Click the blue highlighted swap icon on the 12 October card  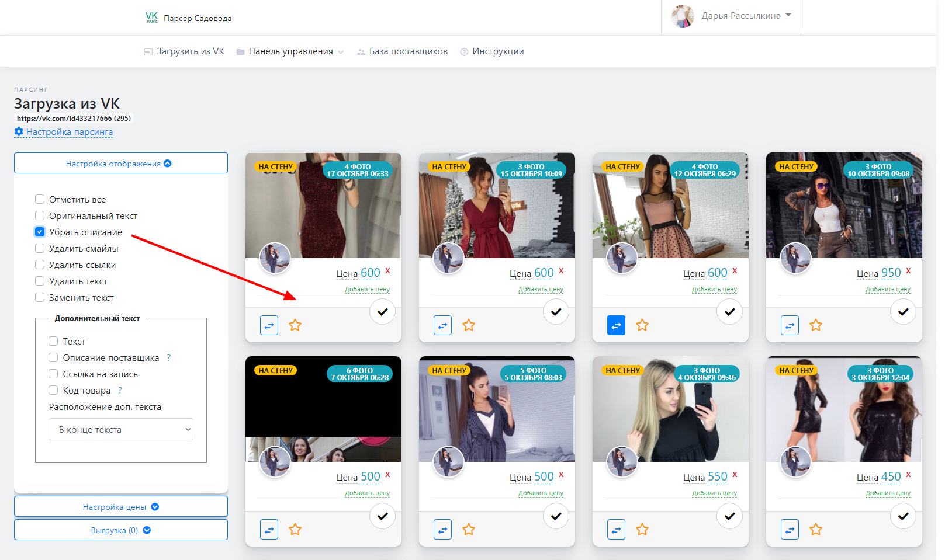tap(616, 325)
